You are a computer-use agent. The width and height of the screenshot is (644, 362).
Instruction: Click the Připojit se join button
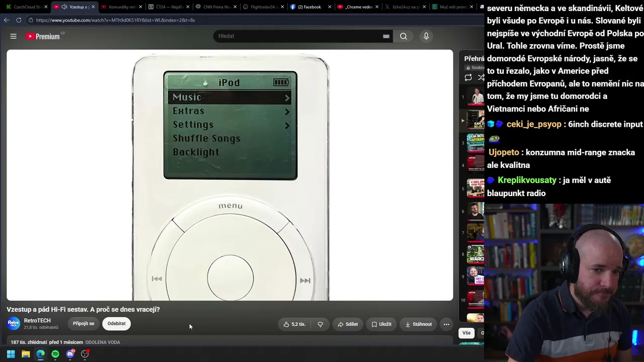(x=84, y=324)
